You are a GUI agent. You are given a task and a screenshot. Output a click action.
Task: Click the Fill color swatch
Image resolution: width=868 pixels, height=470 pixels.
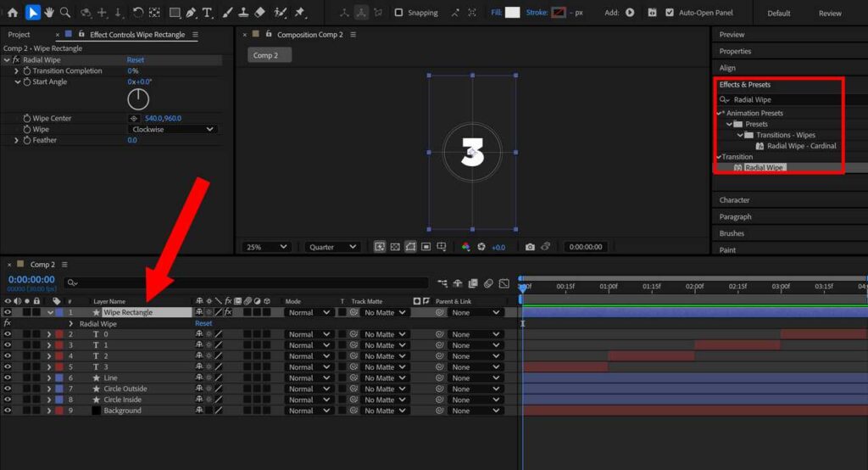[x=513, y=12]
